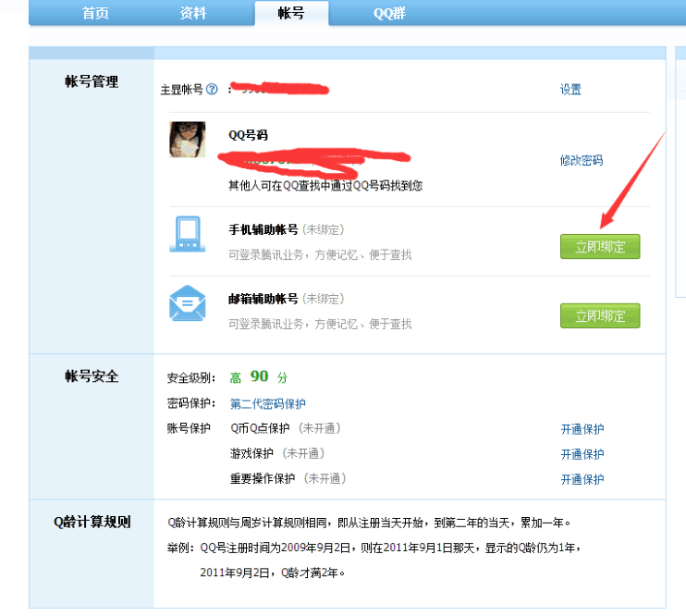Viewport: 686px width, 616px height.
Task: Click the help icon beside 主显帐号
Action: tap(212, 90)
